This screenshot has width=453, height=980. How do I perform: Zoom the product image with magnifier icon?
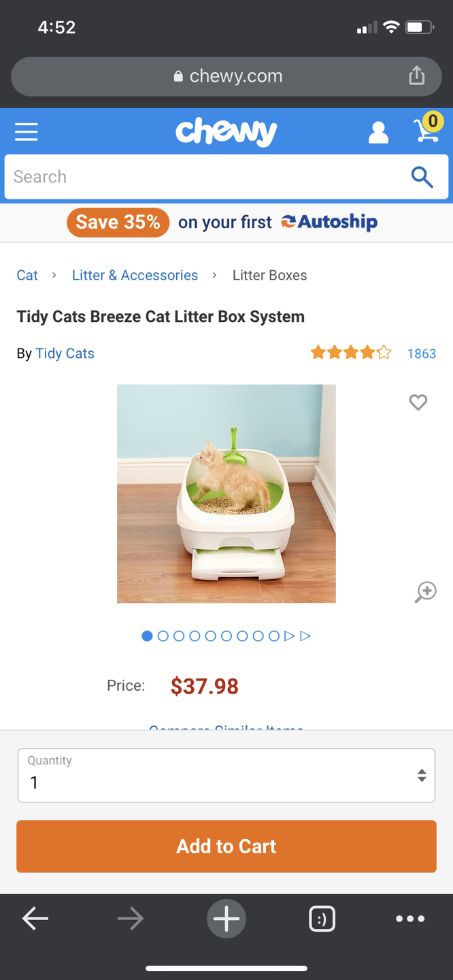point(426,591)
